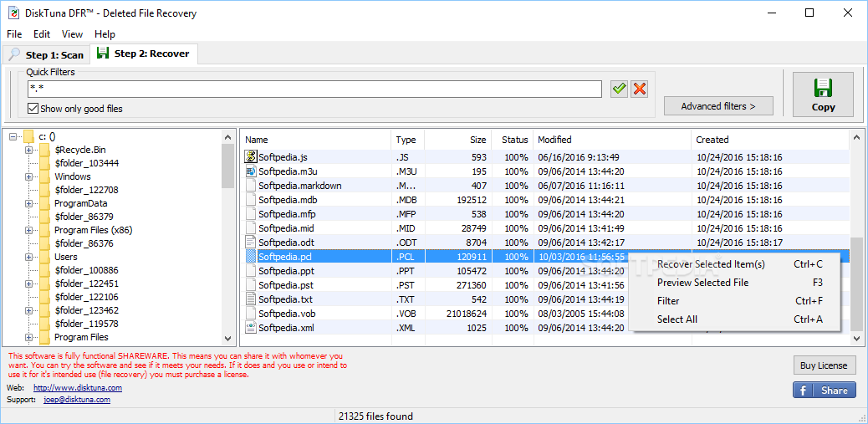Expand the Program Files node

coord(28,337)
